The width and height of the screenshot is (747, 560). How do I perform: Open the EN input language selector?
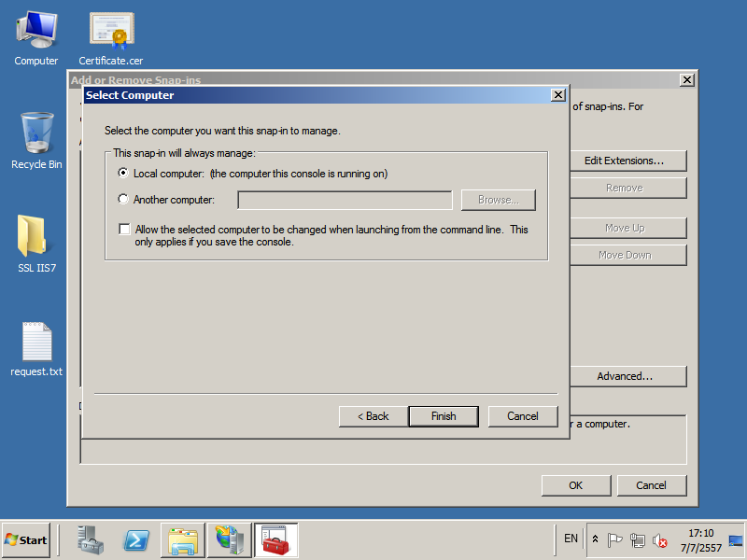pos(571,539)
